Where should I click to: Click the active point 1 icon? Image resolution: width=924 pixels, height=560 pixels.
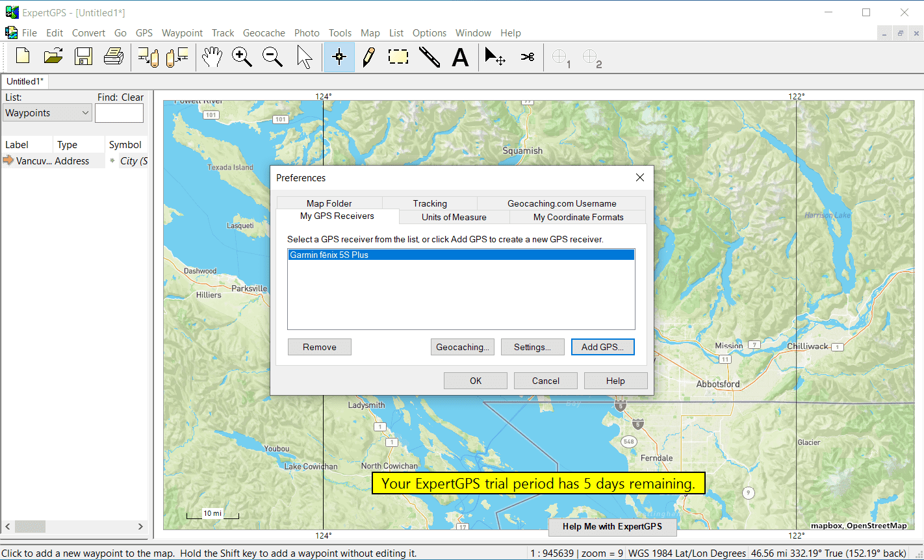pyautogui.click(x=561, y=58)
